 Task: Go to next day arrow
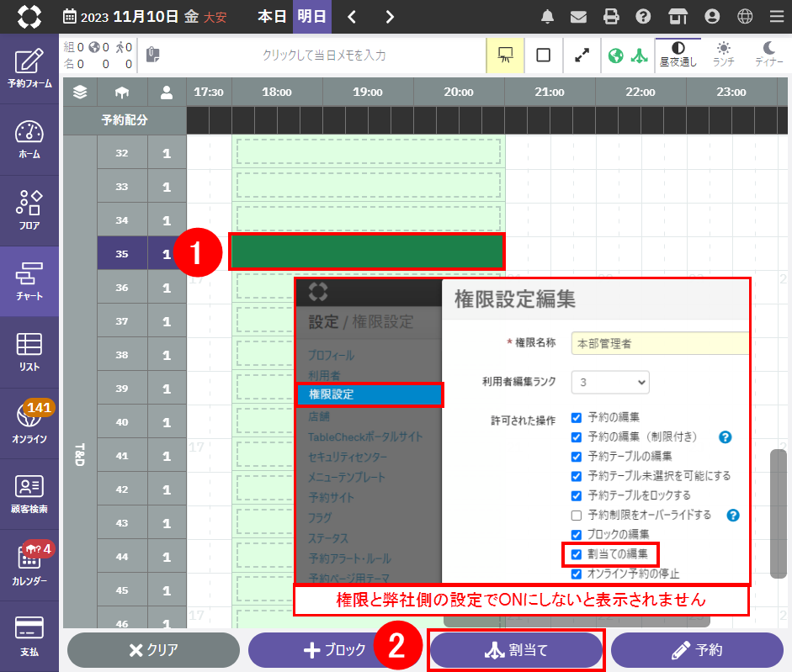point(390,17)
